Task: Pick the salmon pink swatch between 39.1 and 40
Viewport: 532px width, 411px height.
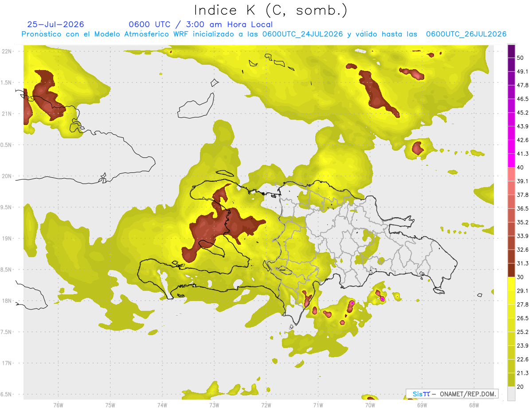Action: click(x=511, y=174)
